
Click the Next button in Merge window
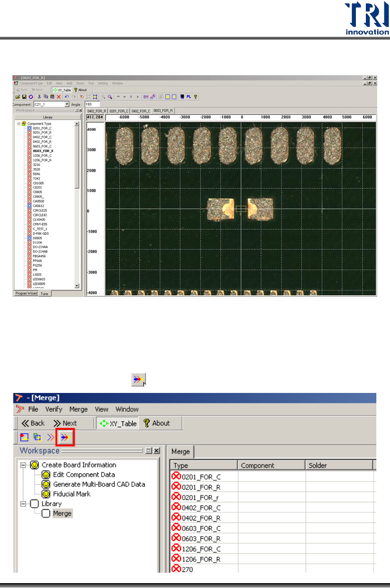(65, 423)
